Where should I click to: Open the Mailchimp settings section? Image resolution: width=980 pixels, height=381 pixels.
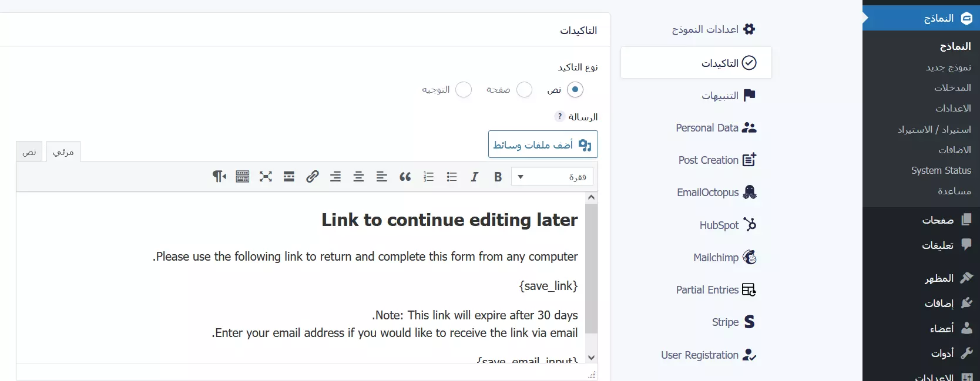click(x=724, y=258)
